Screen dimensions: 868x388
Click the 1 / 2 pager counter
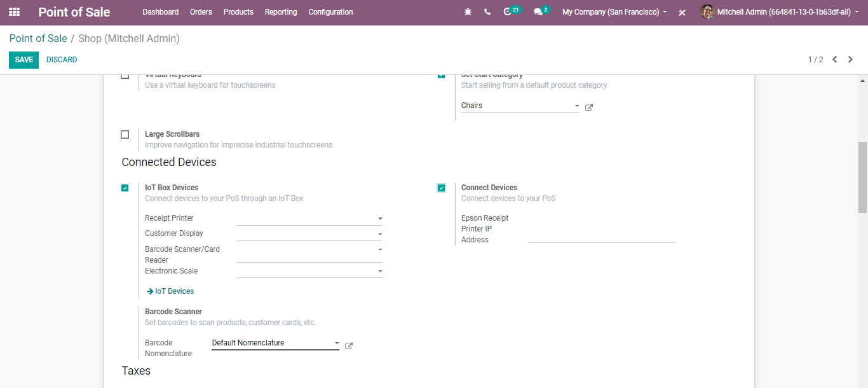(815, 60)
